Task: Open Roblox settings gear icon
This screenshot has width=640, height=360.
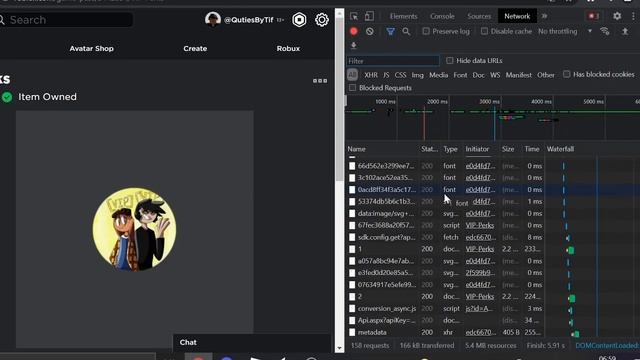Action: (x=322, y=20)
